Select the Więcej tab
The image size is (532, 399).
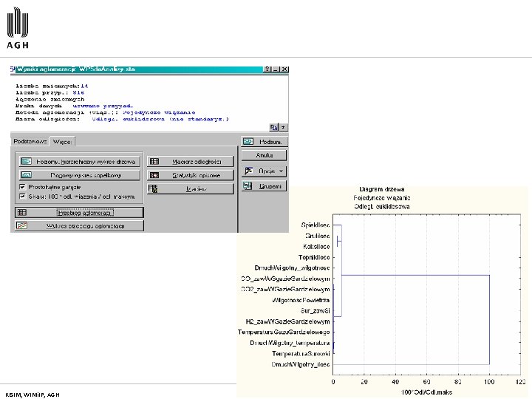coord(62,141)
